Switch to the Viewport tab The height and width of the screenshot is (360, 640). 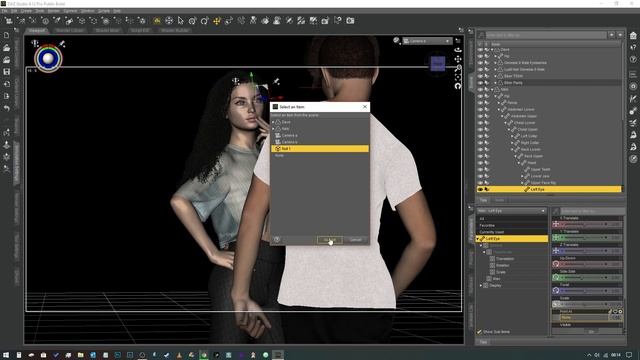[37, 31]
